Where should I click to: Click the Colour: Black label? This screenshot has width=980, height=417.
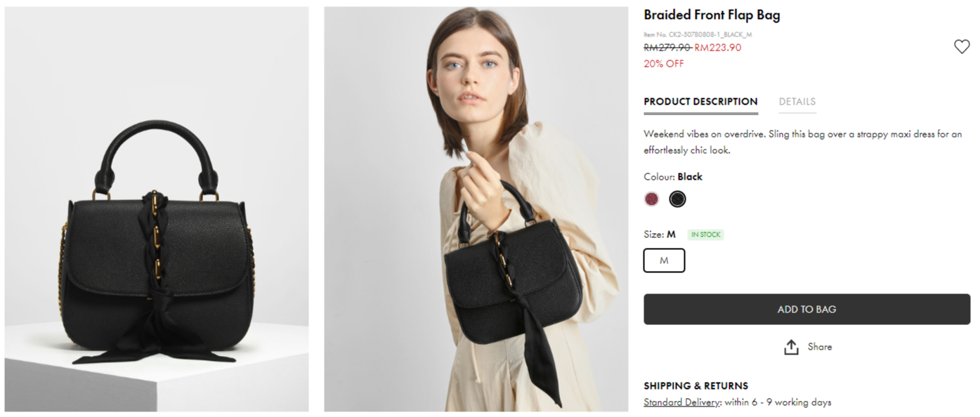coord(673,177)
